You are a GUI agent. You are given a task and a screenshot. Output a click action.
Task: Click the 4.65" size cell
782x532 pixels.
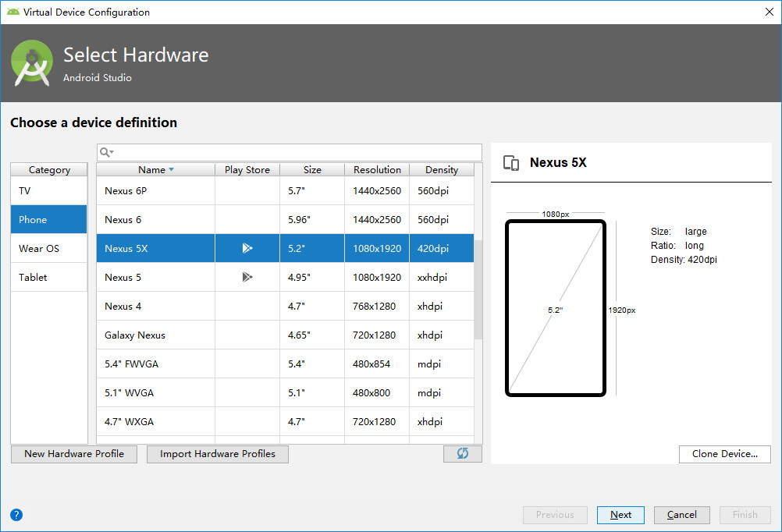tap(312, 335)
